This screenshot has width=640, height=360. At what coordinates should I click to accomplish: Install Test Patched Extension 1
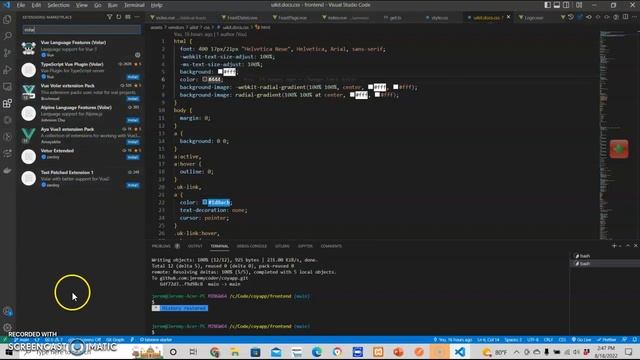[133, 185]
